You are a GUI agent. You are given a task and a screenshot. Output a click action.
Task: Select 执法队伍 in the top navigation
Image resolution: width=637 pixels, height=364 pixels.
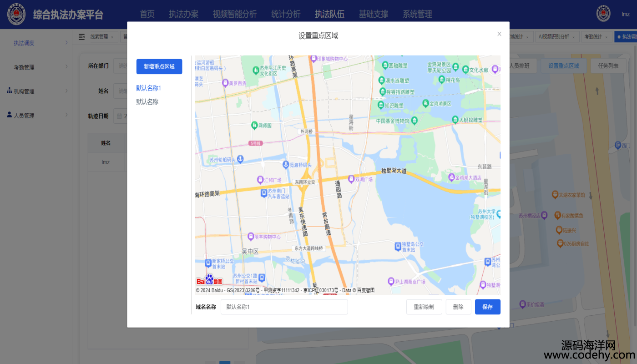point(329,14)
